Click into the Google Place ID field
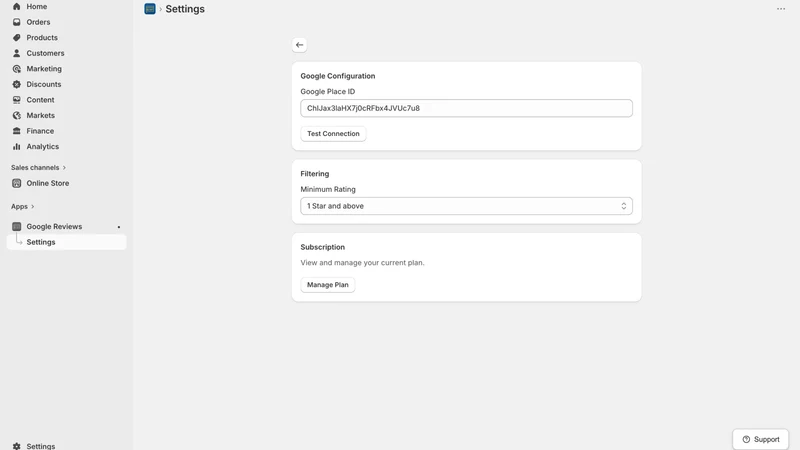The image size is (800, 450). click(x=466, y=108)
